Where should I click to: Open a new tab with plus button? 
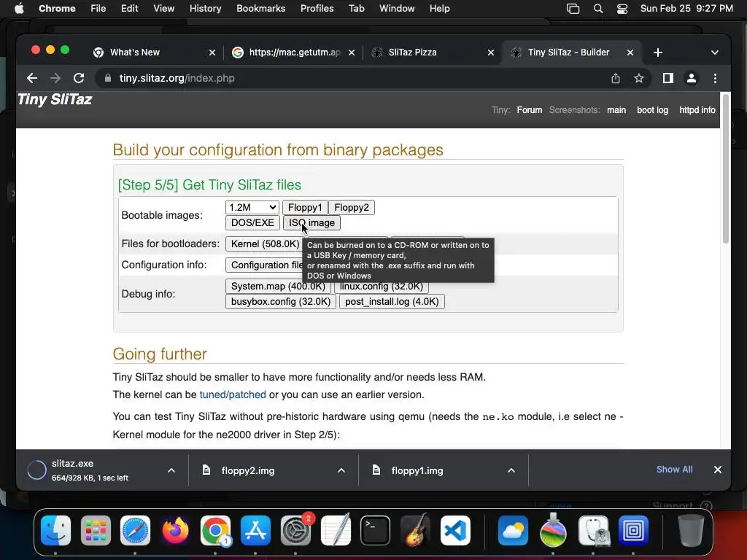658,52
